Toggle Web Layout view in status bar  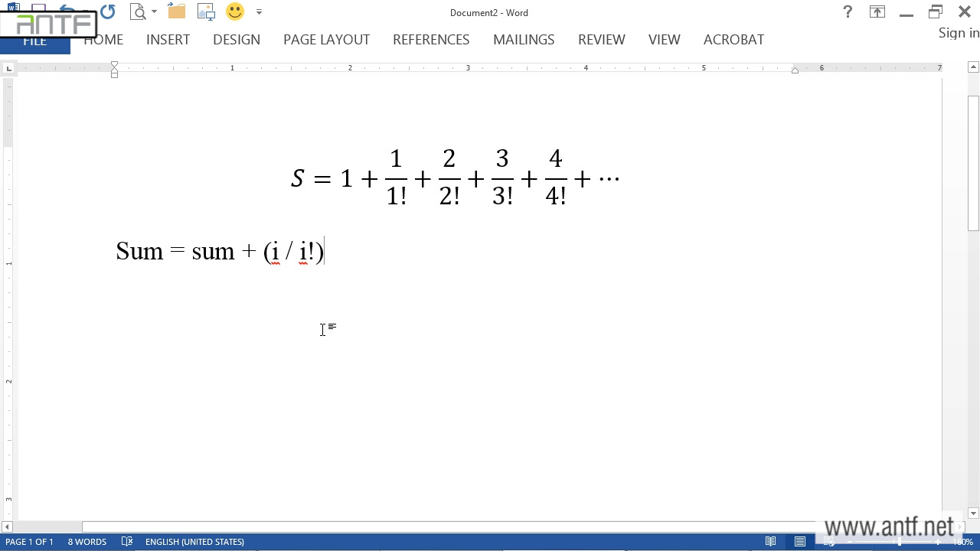point(829,542)
